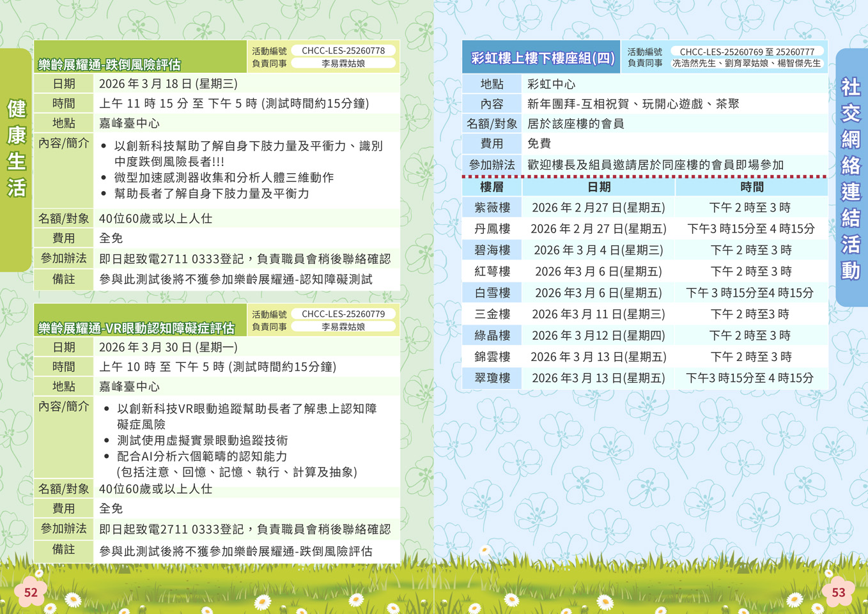
Task: Click the 樂齡展耀通-跌倒風險評估 heading
Action: point(109,65)
